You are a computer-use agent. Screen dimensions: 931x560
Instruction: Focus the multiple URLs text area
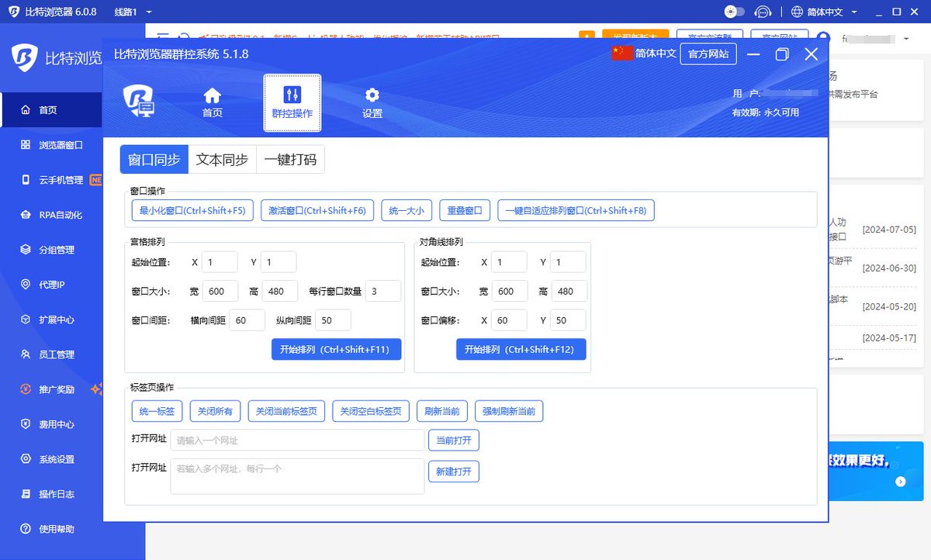coord(297,476)
